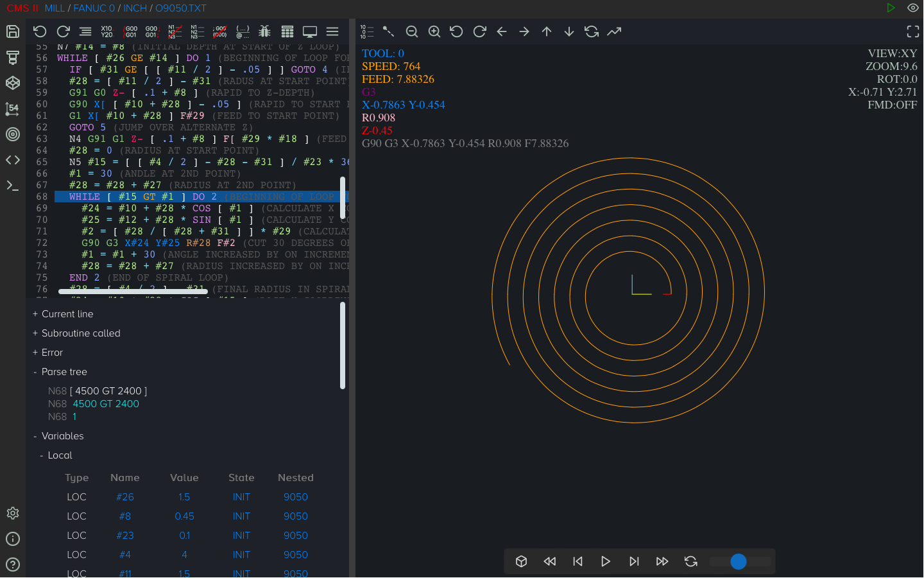Screen dimensions: 924x578
Task: Click the MILL breadcrumb in title bar
Action: (x=55, y=8)
